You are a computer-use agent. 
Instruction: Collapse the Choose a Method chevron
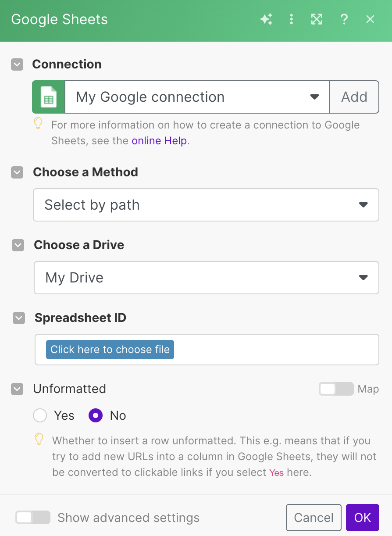coord(18,172)
